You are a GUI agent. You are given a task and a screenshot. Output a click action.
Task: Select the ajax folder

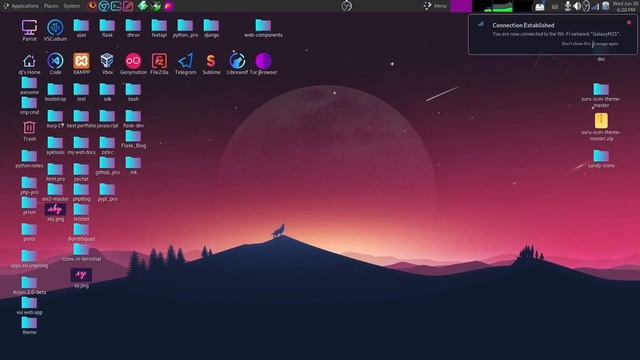[x=81, y=29]
